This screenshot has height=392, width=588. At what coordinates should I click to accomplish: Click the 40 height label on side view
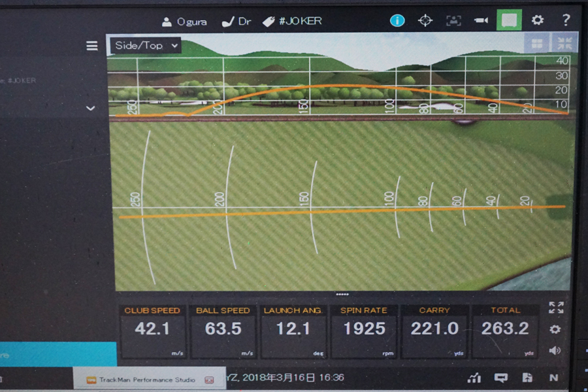(561, 61)
